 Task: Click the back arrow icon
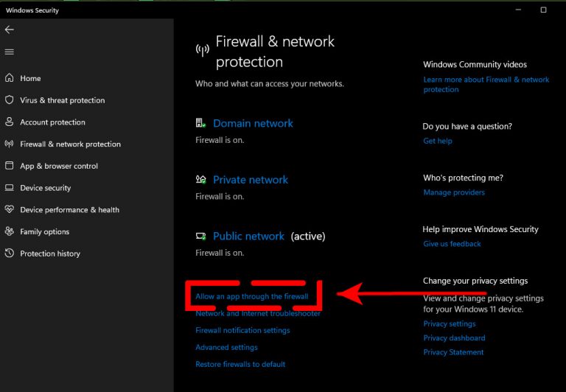point(10,29)
